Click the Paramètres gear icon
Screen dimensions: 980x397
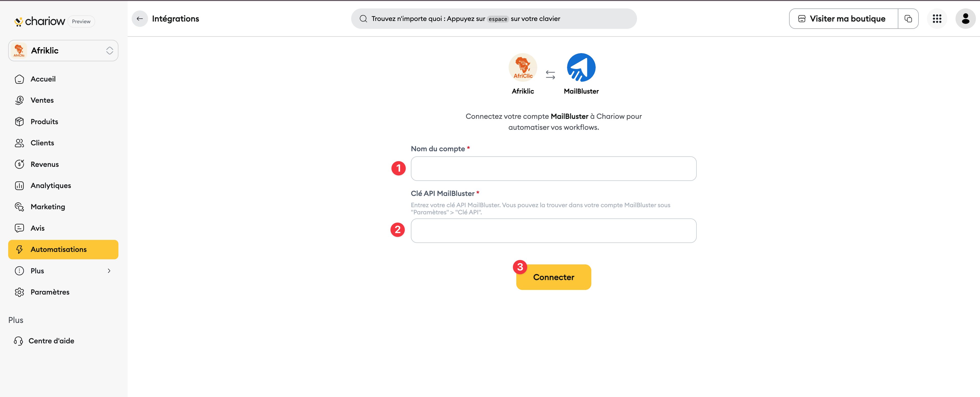point(19,292)
